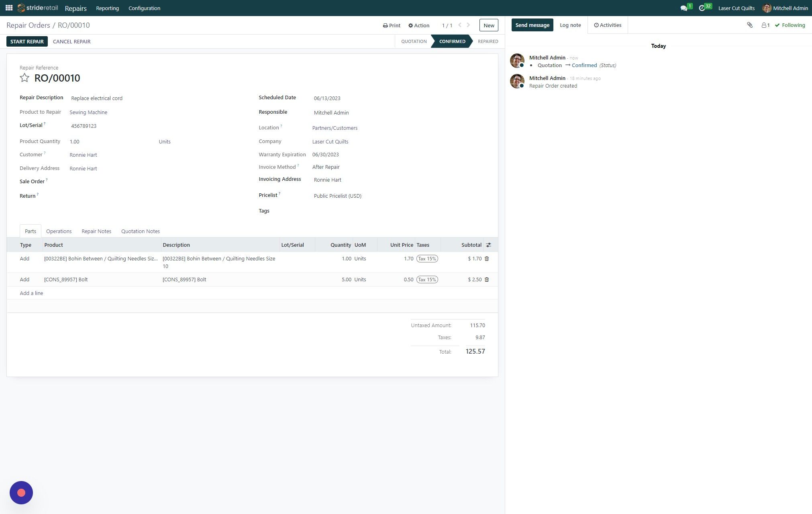Open the Configuration menu
The image size is (812, 514).
144,8
